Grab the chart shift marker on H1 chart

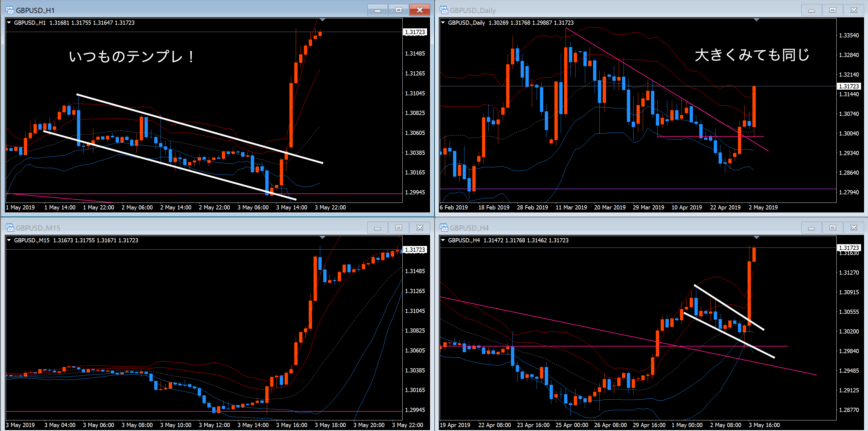click(x=322, y=20)
